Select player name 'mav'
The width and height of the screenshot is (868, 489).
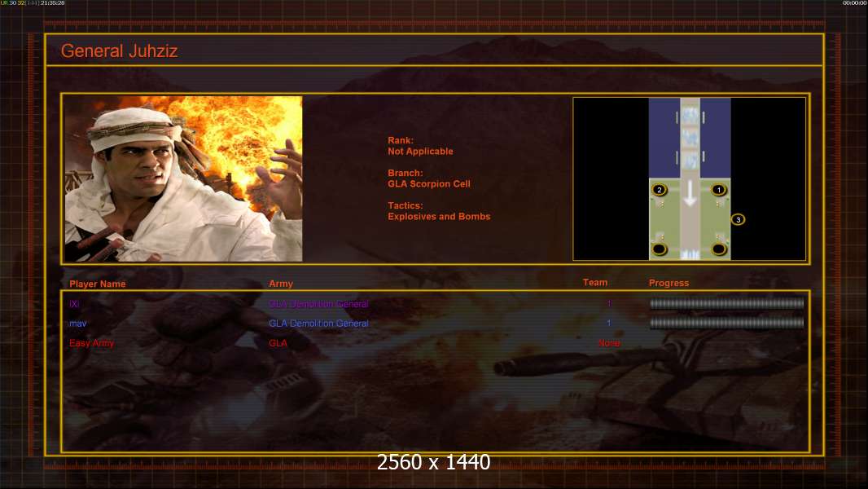pos(78,324)
